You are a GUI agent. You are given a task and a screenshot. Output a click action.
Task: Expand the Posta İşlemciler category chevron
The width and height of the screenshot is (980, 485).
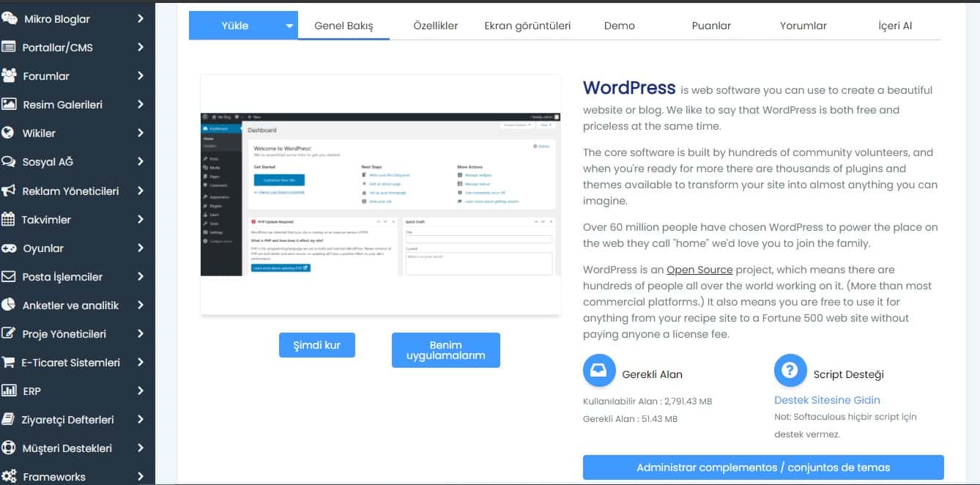[x=141, y=277]
